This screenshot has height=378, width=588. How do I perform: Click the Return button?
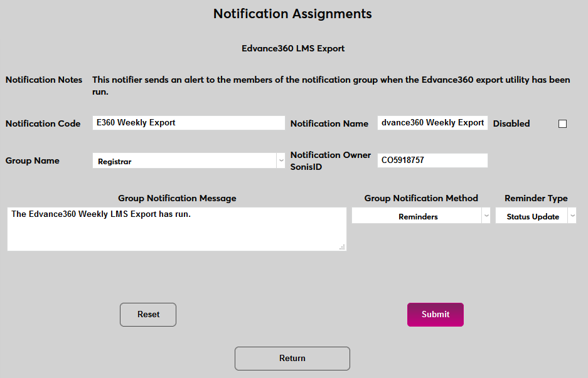(x=292, y=358)
